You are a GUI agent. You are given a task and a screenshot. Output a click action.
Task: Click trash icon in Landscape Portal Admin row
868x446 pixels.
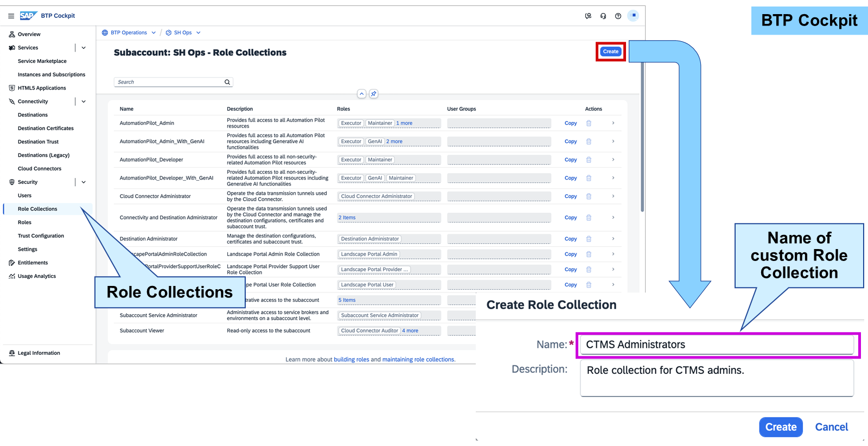(589, 254)
